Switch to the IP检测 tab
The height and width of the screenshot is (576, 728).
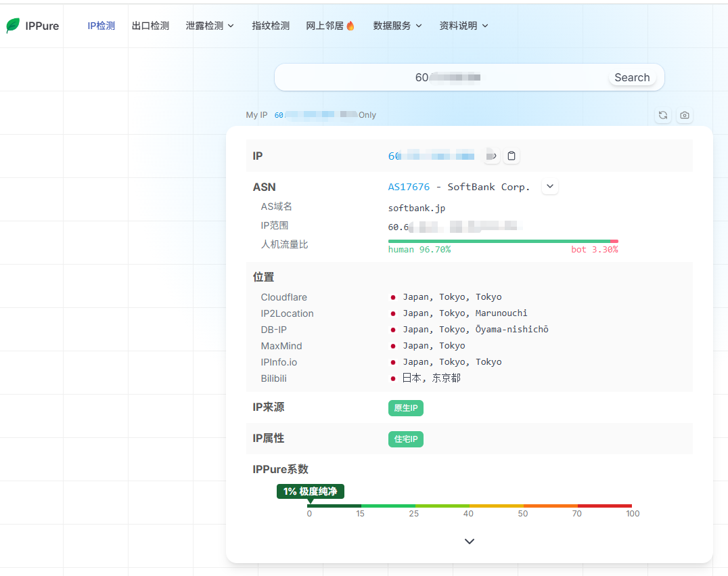click(x=101, y=26)
